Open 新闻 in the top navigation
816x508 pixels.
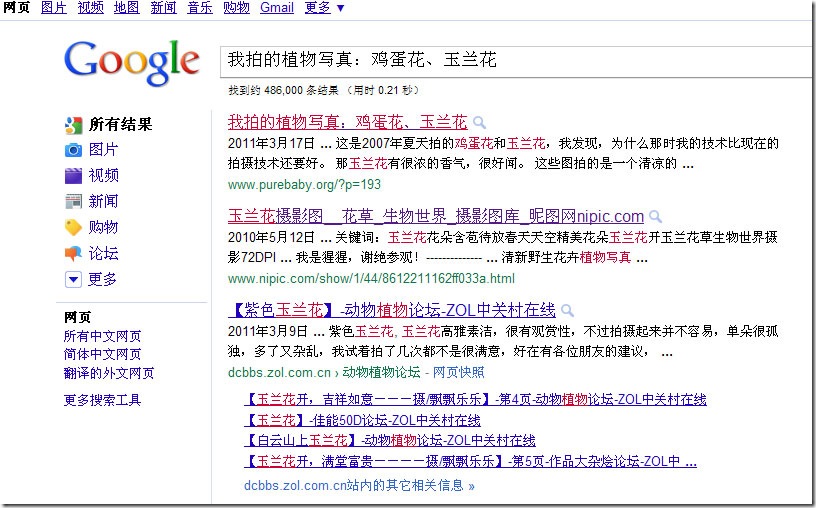[163, 8]
